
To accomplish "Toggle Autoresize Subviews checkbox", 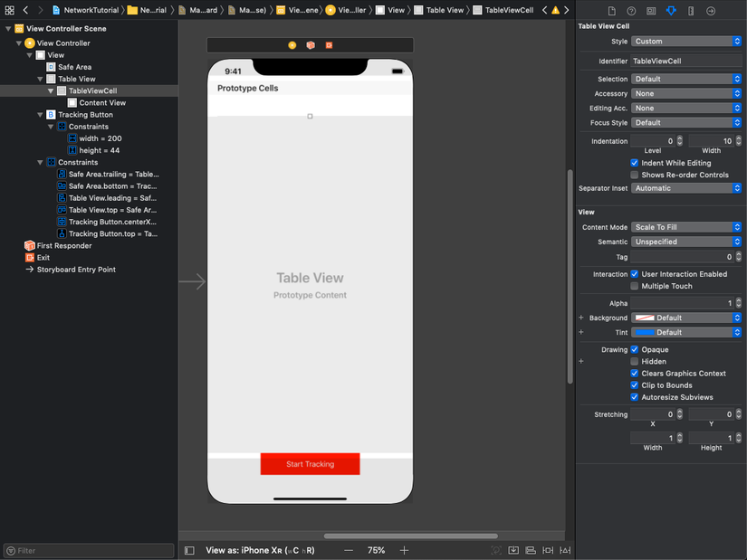I will (x=634, y=397).
